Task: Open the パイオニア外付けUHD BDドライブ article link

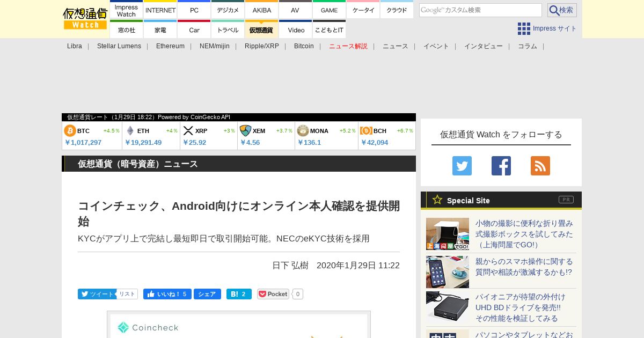Action: pos(521,307)
